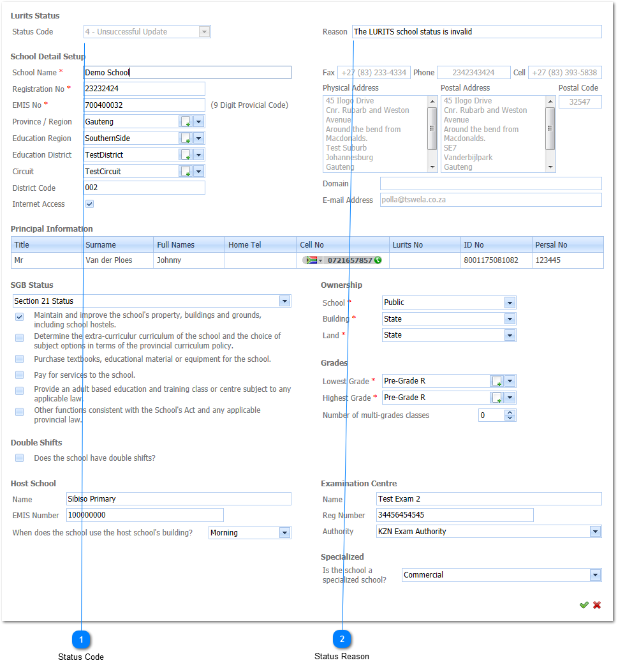Image resolution: width=618 pixels, height=672 pixels.
Task: Click the Surname column header
Action: pyautogui.click(x=118, y=244)
